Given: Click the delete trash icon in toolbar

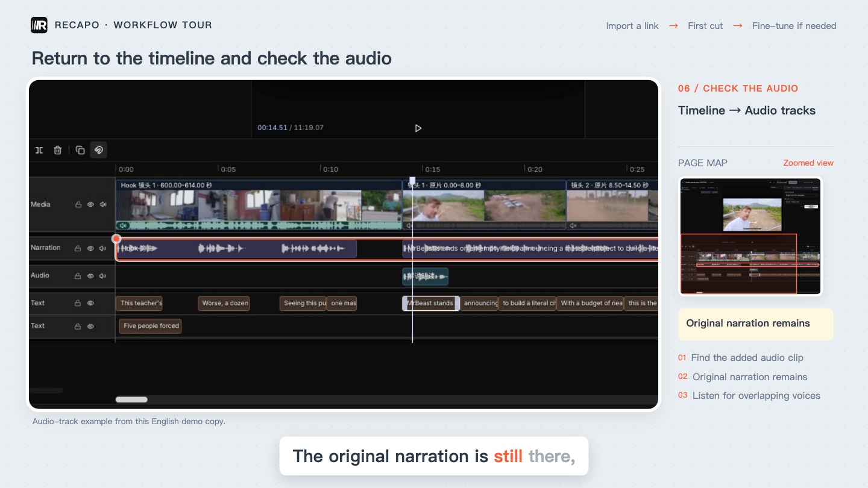Looking at the screenshot, I should click(57, 150).
